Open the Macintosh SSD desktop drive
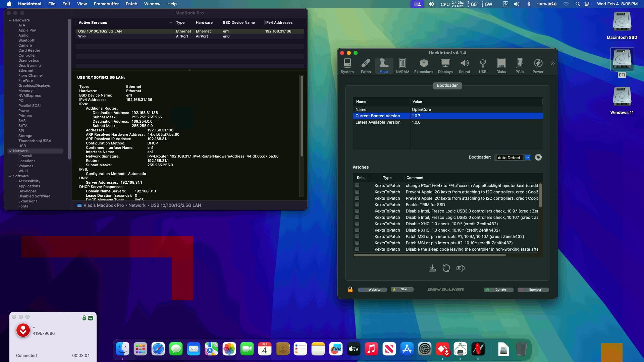Image resolution: width=644 pixels, height=362 pixels. pyautogui.click(x=622, y=25)
